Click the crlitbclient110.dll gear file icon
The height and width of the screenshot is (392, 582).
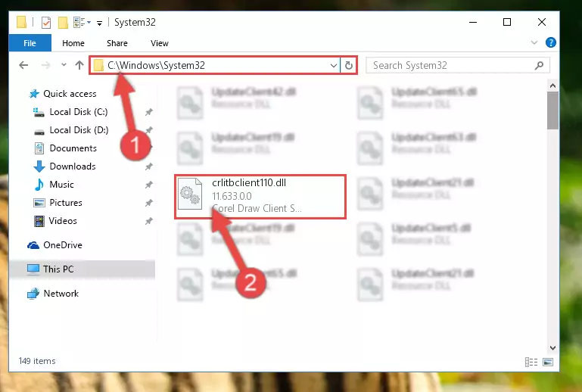point(190,194)
